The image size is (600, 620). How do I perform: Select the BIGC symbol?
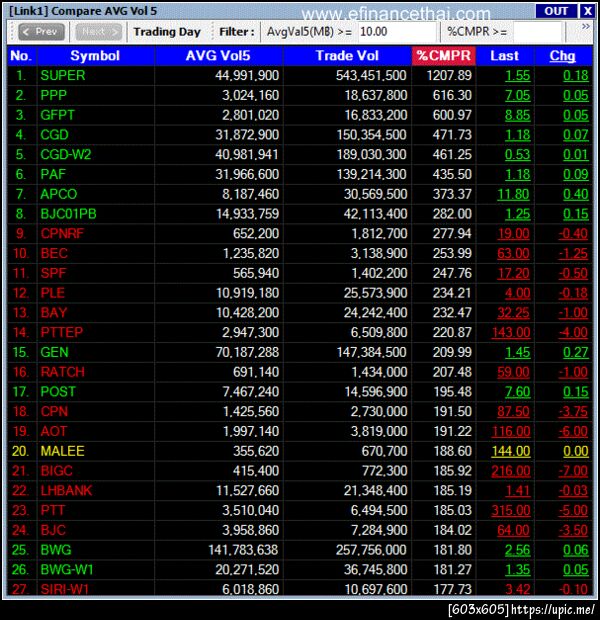[x=57, y=471]
